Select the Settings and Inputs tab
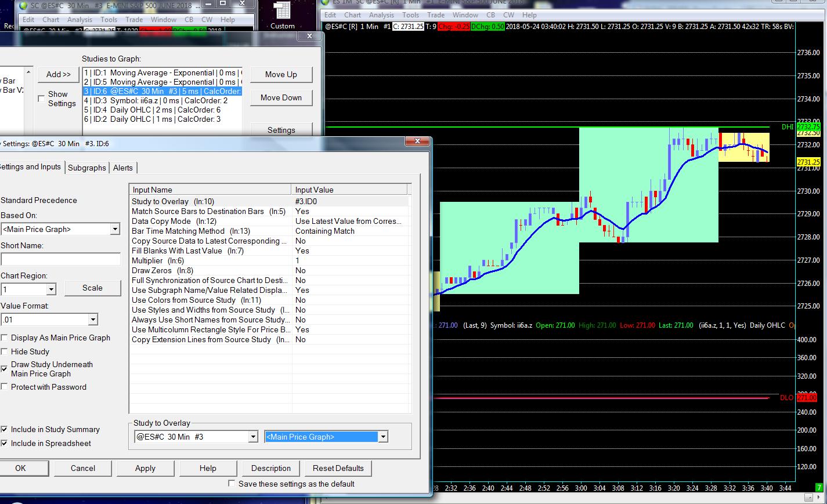Image resolution: width=827 pixels, height=504 pixels. pyautogui.click(x=30, y=166)
